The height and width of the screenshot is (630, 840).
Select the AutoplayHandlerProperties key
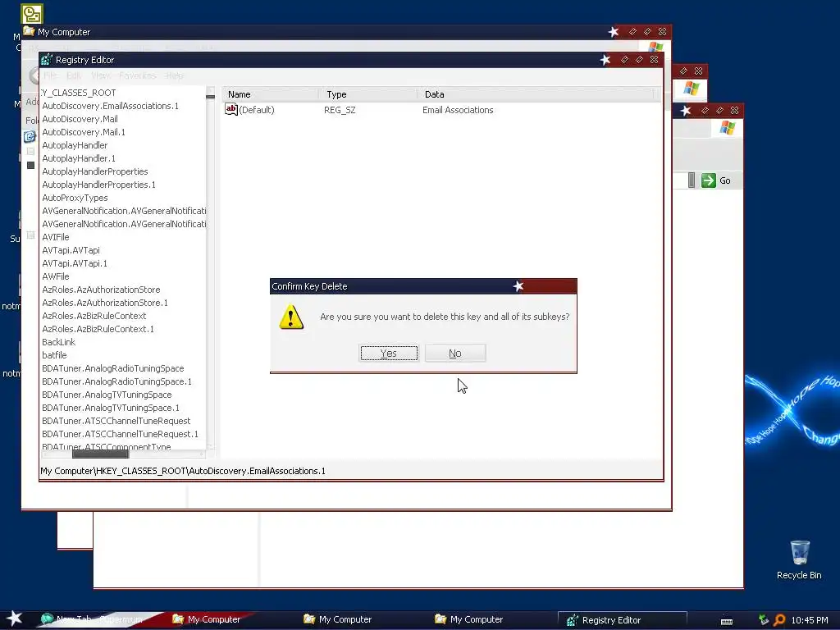(95, 171)
